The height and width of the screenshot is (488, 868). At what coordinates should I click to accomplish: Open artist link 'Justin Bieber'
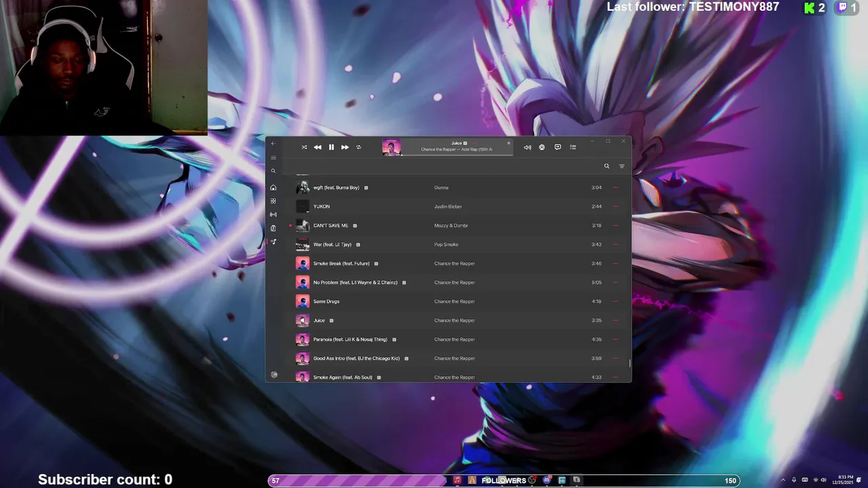448,207
